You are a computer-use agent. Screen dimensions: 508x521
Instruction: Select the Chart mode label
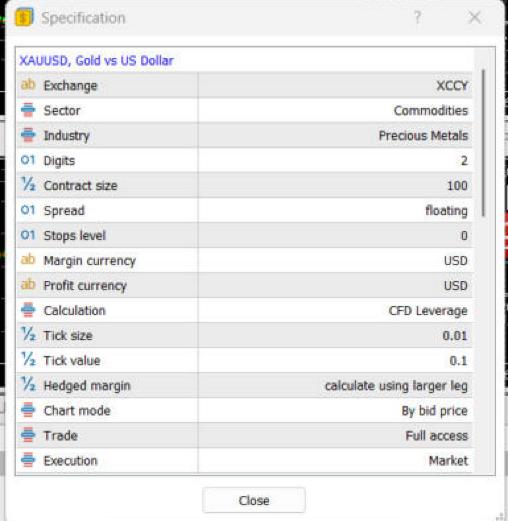point(77,411)
